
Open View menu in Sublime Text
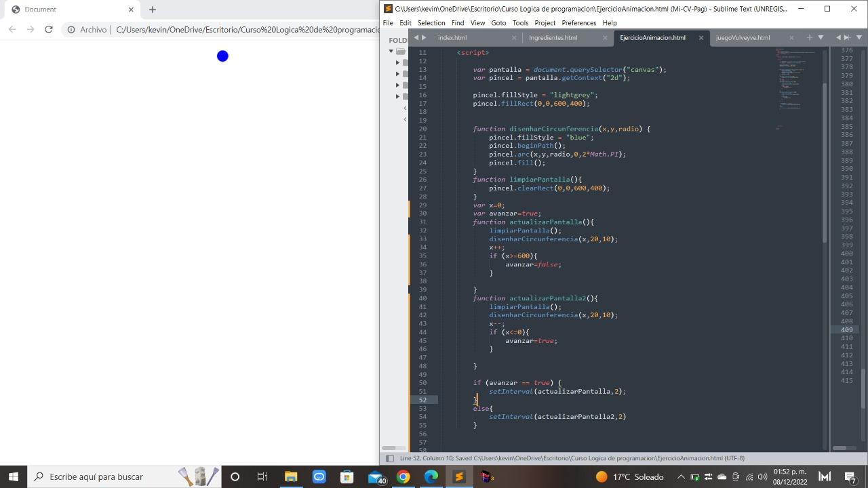[477, 22]
